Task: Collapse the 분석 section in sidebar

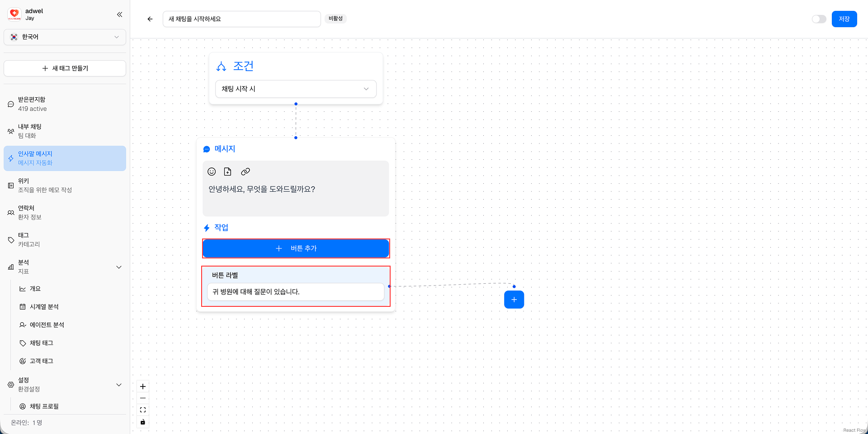Action: click(x=119, y=267)
